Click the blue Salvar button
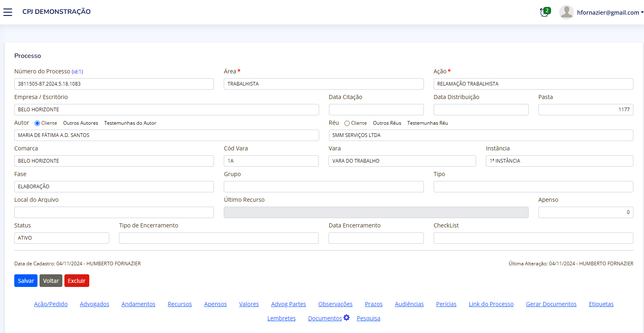 tap(26, 281)
